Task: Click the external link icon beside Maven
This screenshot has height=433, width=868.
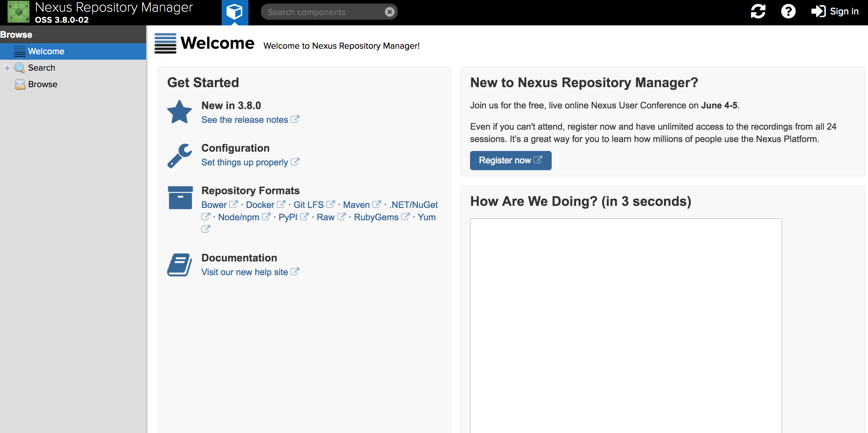Action: pyautogui.click(x=377, y=204)
